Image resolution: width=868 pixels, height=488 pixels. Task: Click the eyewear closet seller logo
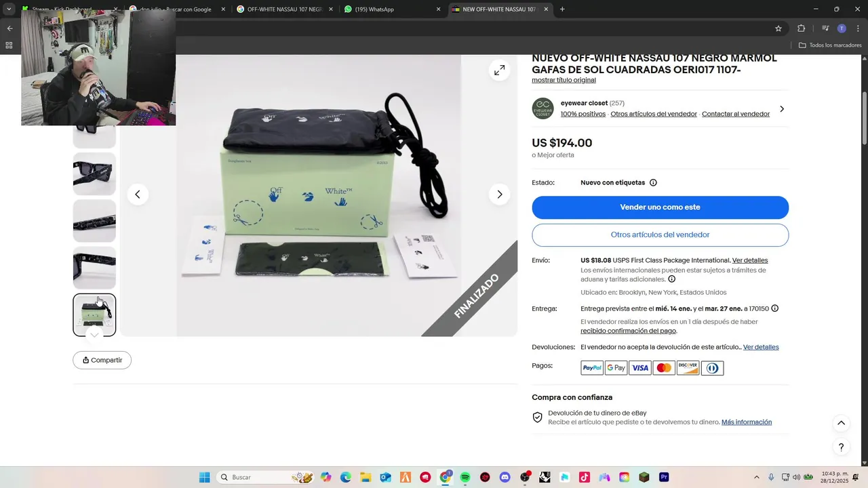pyautogui.click(x=542, y=108)
